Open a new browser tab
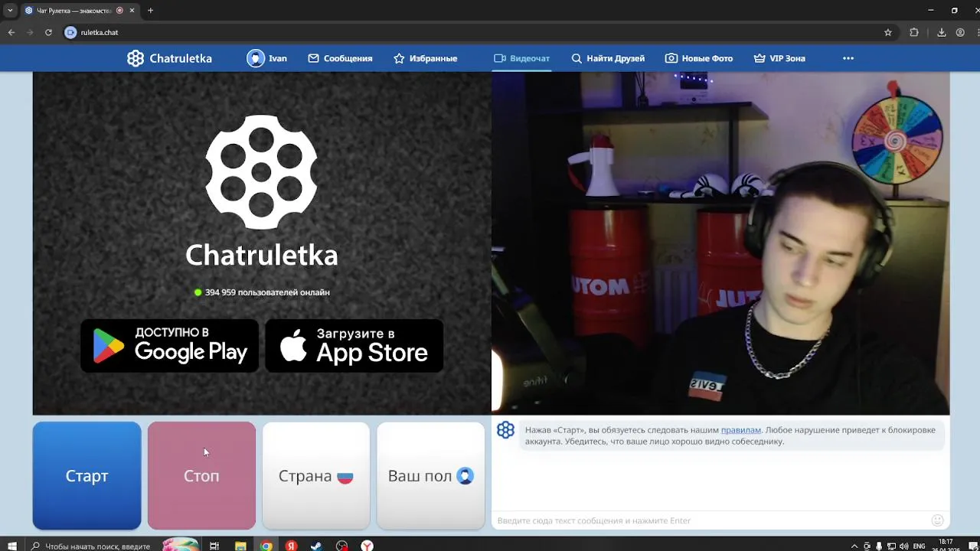 [x=150, y=11]
